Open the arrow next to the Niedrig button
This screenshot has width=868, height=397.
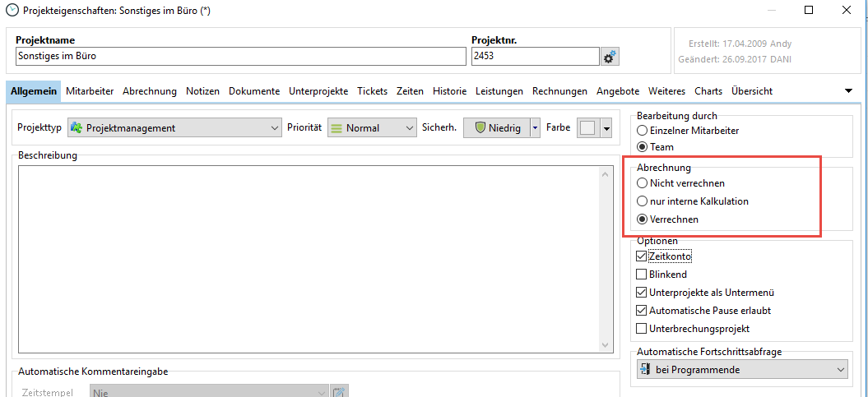(535, 128)
